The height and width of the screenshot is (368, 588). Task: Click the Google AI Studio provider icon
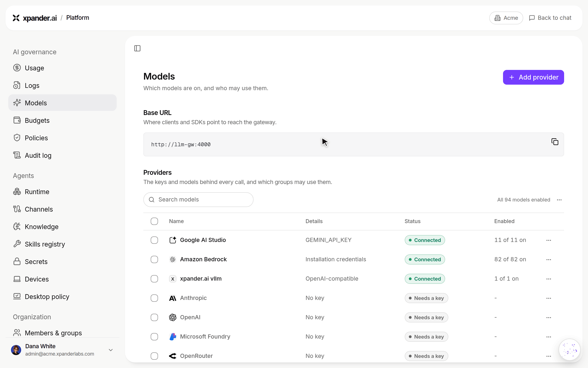click(x=172, y=240)
